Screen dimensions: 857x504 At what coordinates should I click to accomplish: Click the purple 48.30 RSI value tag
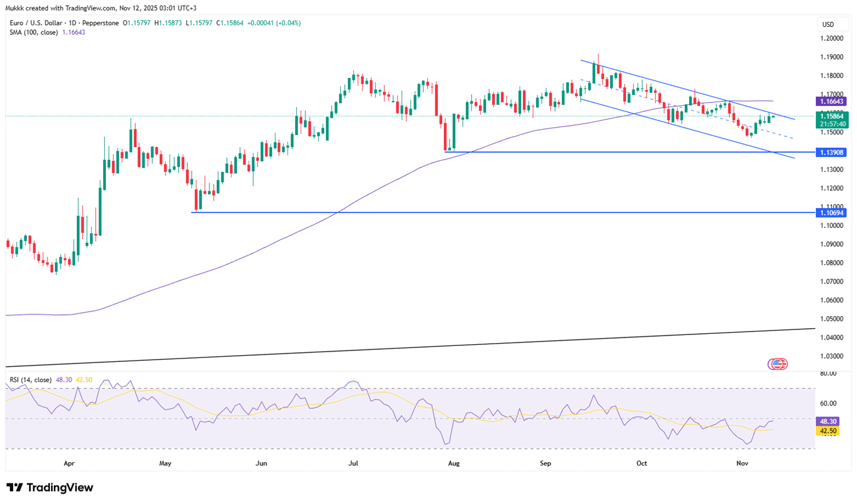[828, 421]
